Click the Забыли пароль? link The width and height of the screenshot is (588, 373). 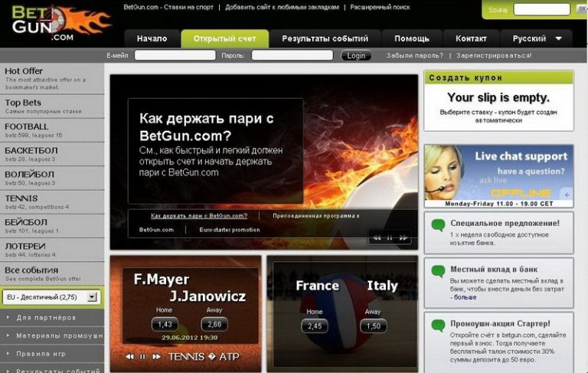click(x=415, y=56)
